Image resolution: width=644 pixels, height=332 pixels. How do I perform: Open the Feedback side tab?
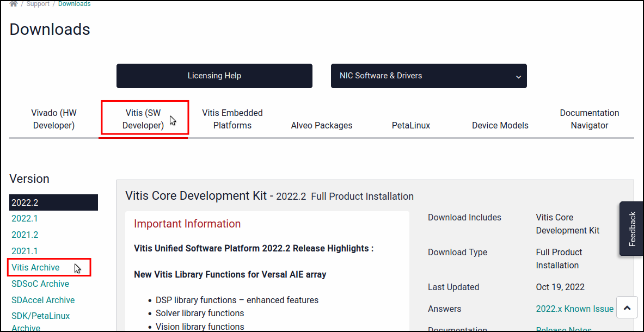tap(631, 229)
